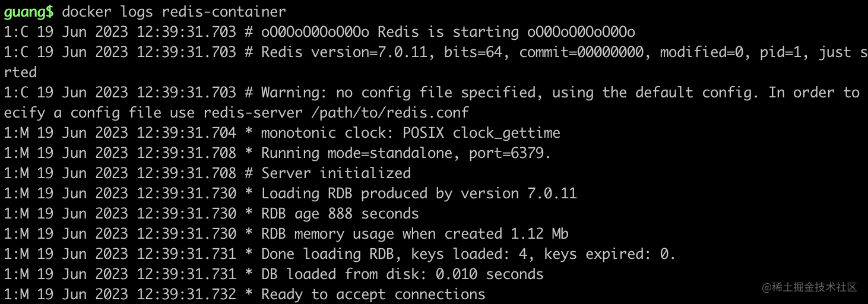Image resolution: width=868 pixels, height=304 pixels.
Task: Click the "monotonic clock: POSIX clock_gettime" line
Action: 410,133
